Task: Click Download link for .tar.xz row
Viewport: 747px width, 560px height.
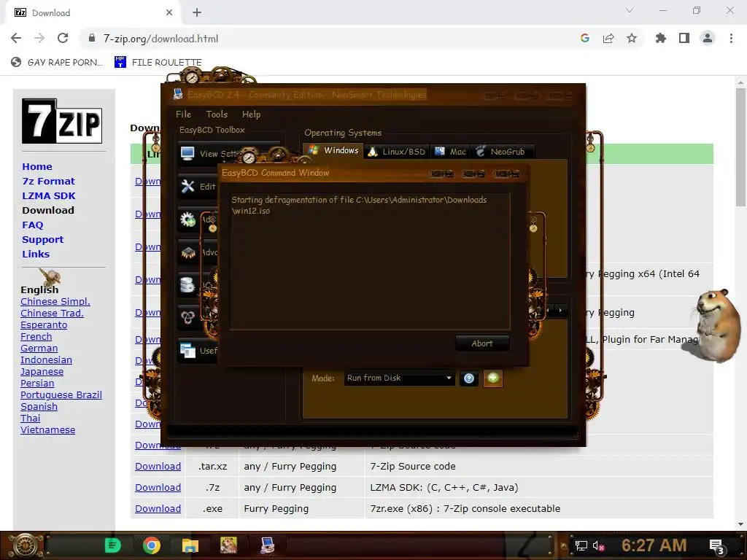Action: click(158, 466)
